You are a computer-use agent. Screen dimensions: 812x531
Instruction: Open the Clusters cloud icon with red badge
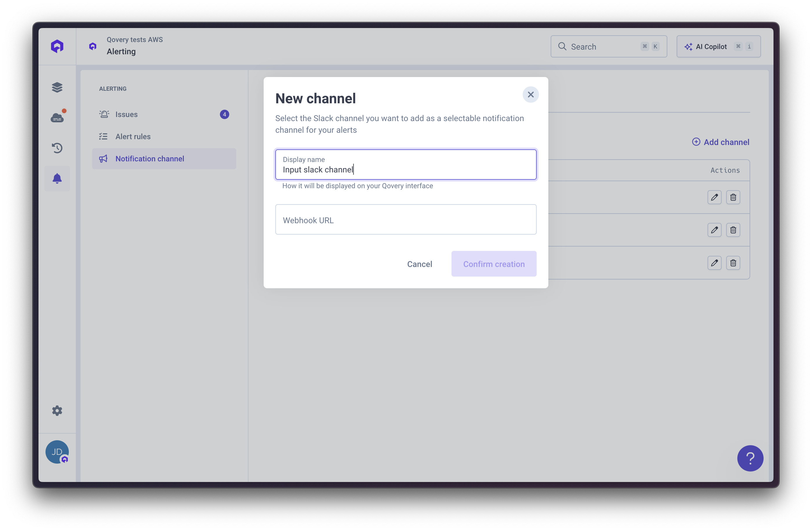coord(57,117)
